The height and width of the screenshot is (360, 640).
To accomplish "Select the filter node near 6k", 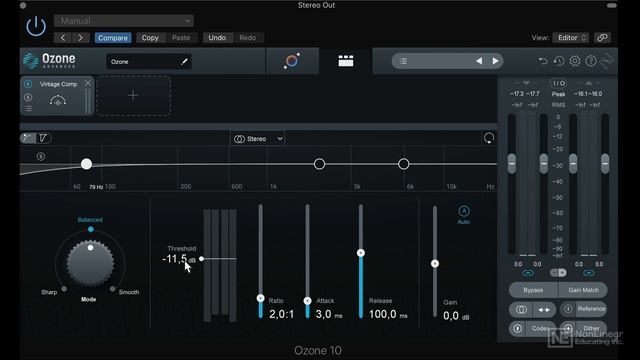I will [x=404, y=164].
